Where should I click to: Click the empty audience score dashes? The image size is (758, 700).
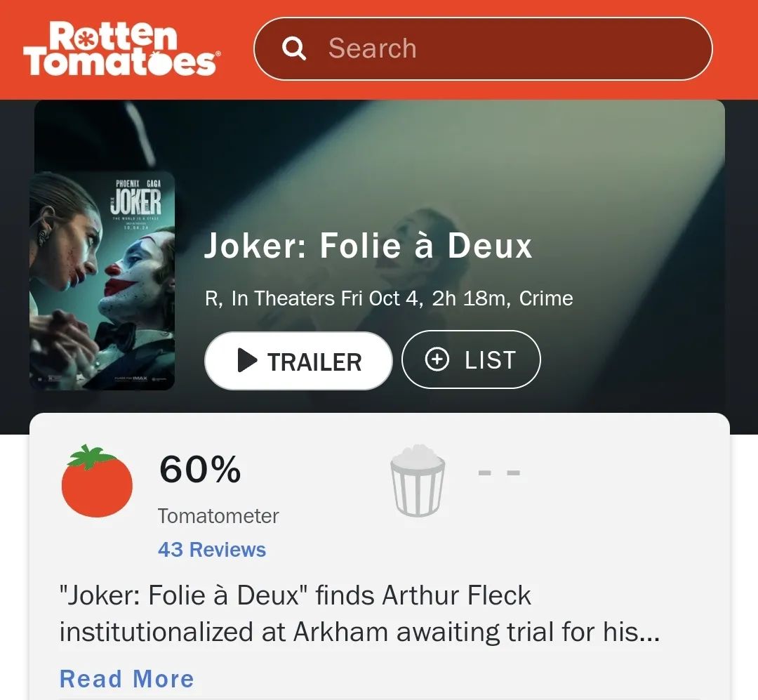[499, 472]
